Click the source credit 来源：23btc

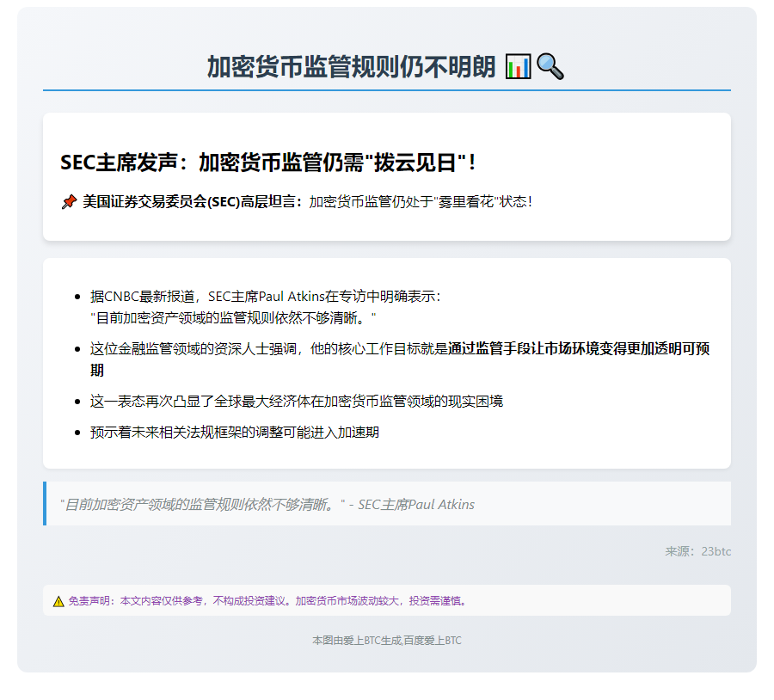point(697,551)
